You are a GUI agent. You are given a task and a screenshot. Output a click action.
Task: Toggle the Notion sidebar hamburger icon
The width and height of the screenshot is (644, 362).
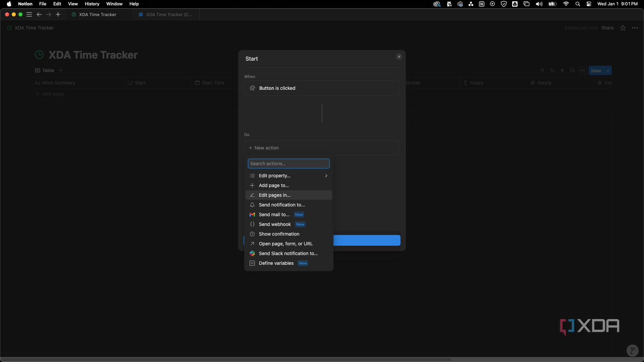coord(29,14)
